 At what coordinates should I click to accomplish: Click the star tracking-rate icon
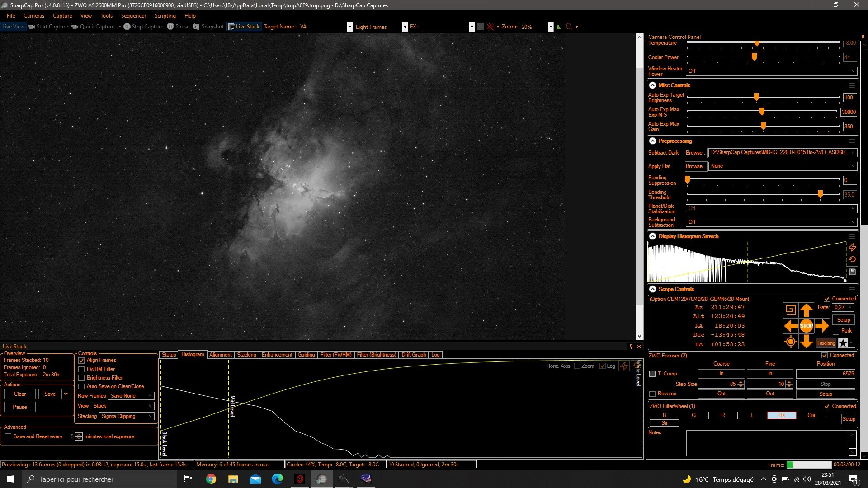(x=843, y=343)
